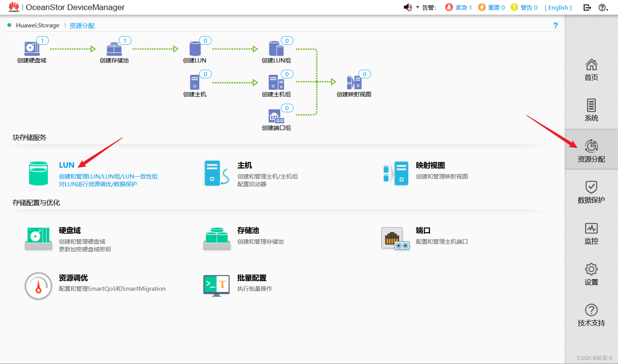The height and width of the screenshot is (364, 618).
Task: Click 创建和管理映射视图 description text
Action: pyautogui.click(x=442, y=177)
